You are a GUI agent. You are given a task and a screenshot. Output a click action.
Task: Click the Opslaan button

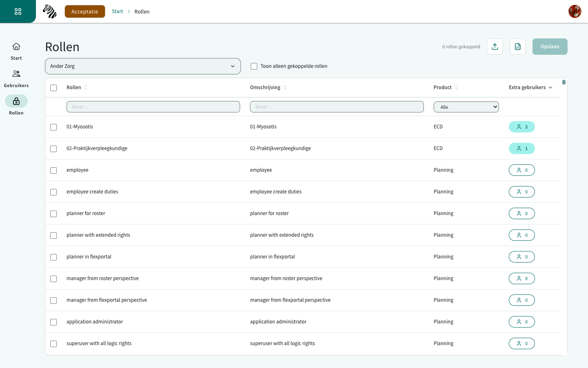coord(550,47)
